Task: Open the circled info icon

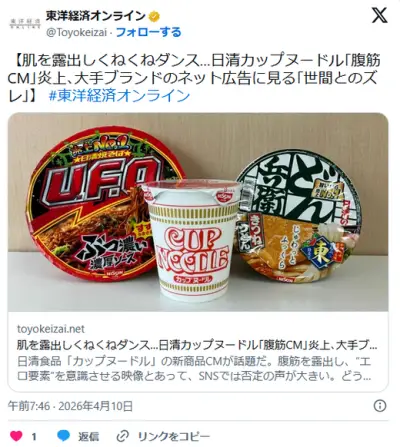Action: click(380, 406)
